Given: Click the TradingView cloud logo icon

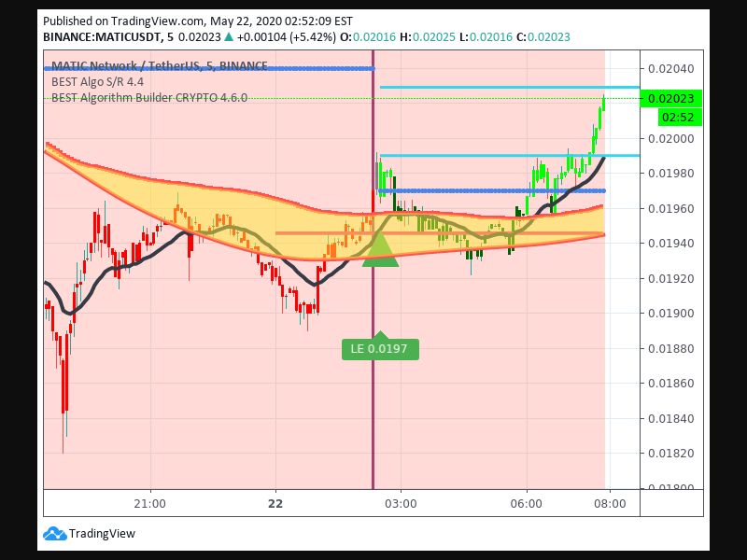Looking at the screenshot, I should coord(53,533).
